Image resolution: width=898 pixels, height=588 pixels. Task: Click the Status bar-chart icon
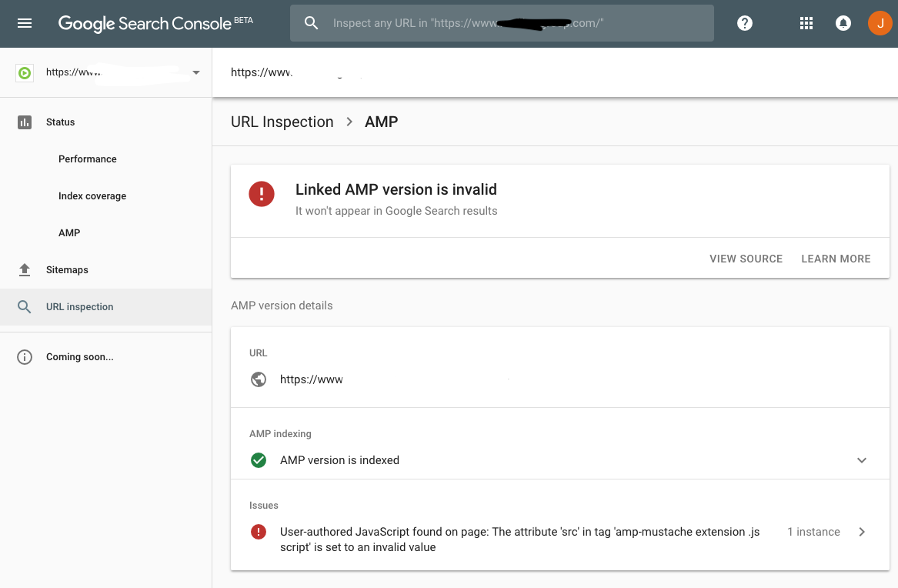click(x=25, y=122)
